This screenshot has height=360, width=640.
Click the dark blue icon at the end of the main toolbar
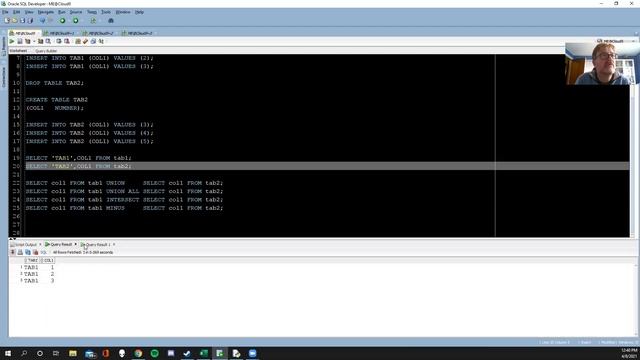coord(111,21)
